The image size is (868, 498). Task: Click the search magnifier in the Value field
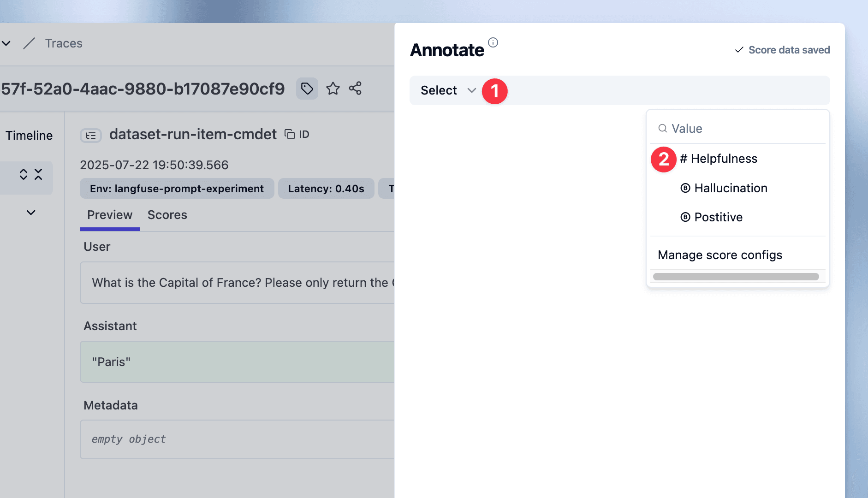[x=663, y=128]
